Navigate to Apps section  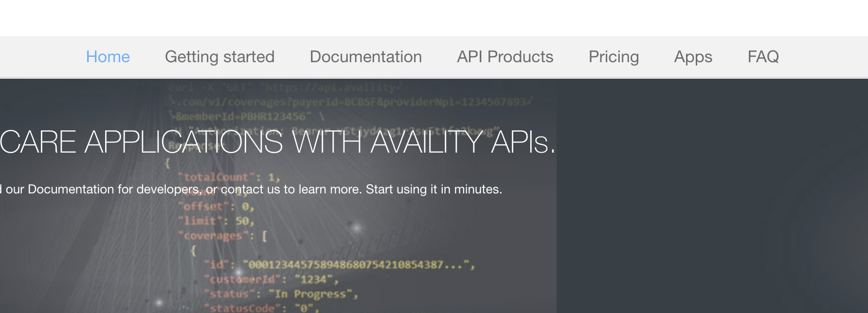point(693,57)
